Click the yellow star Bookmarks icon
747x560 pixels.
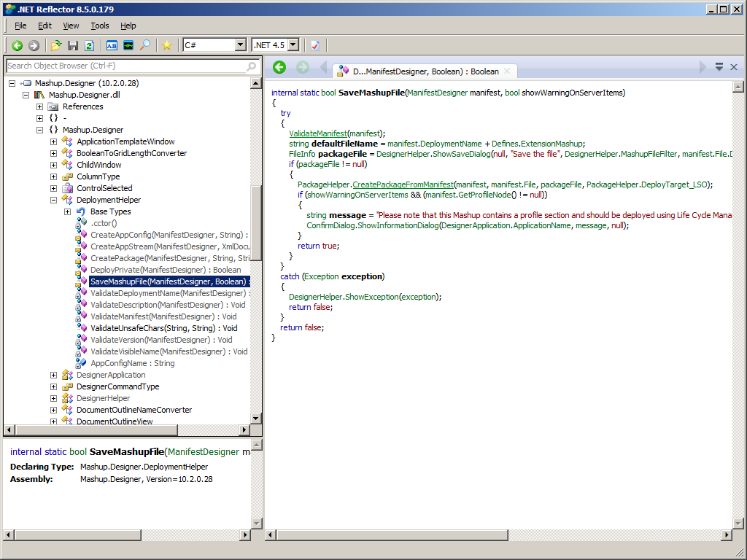coord(167,45)
